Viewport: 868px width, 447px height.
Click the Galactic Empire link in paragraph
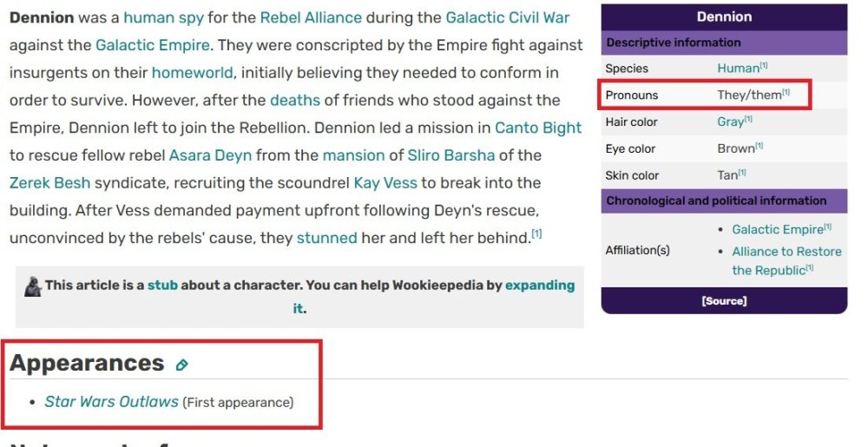point(152,45)
